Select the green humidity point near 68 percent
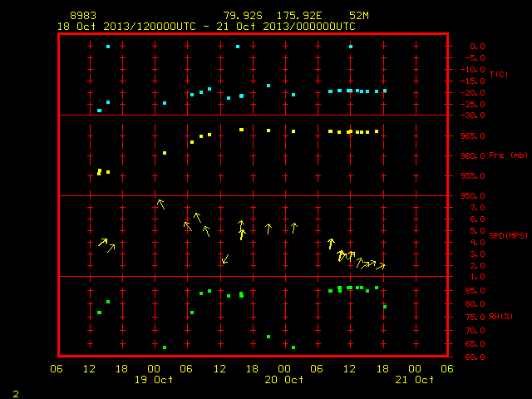 pyautogui.click(x=268, y=337)
